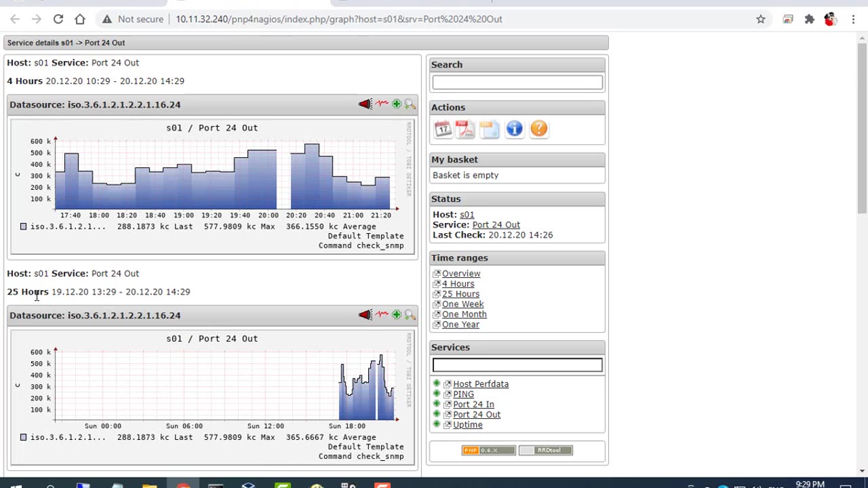The height and width of the screenshot is (488, 868).
Task: Click the browser address bar URL
Action: tap(339, 19)
